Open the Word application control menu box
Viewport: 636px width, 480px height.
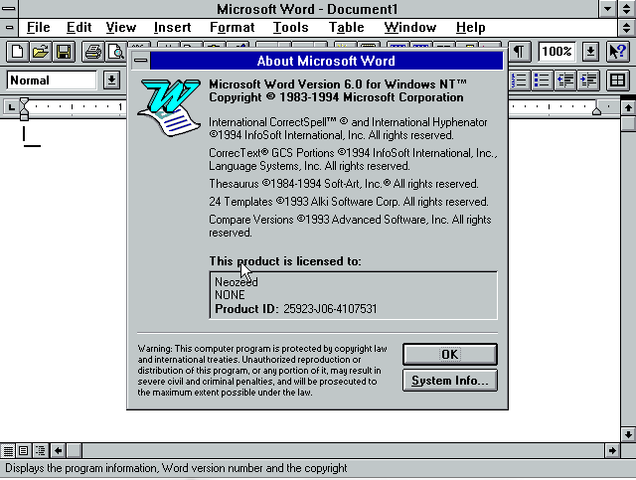[9, 9]
